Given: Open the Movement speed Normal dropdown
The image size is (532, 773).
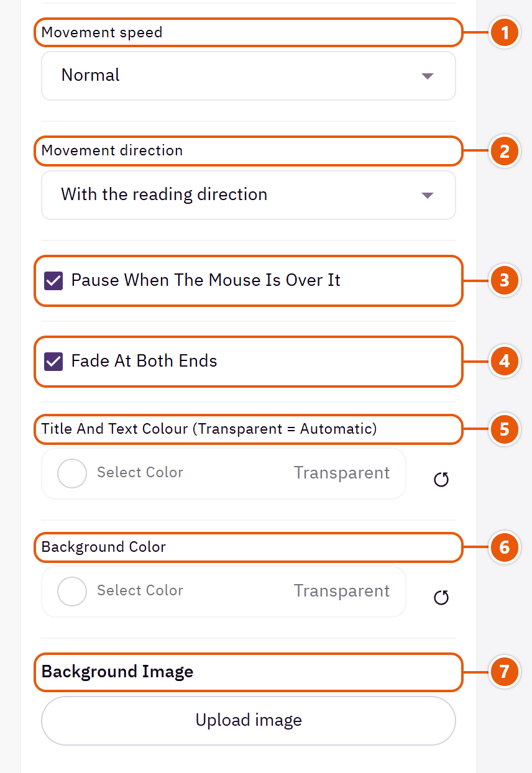Looking at the screenshot, I should tap(249, 76).
